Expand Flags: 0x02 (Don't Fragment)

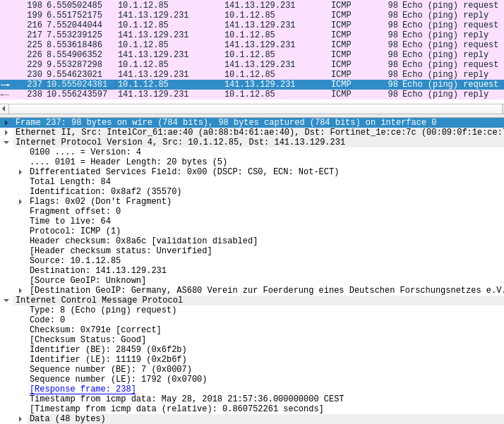[x=20, y=202]
